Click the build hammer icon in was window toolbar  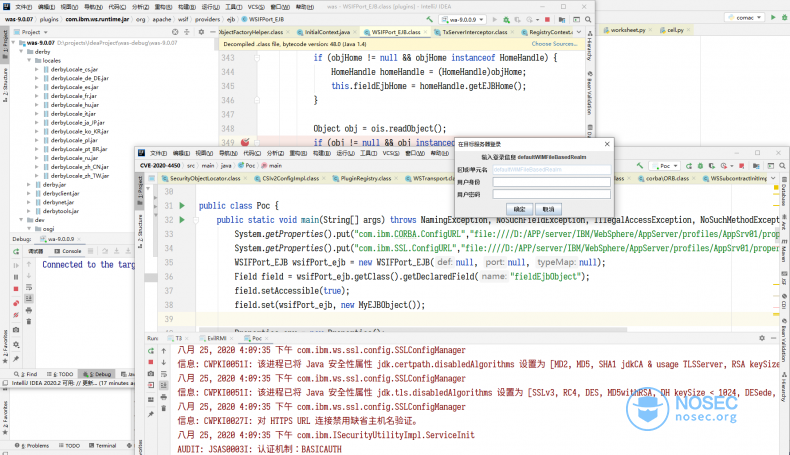pyautogui.click(x=429, y=19)
